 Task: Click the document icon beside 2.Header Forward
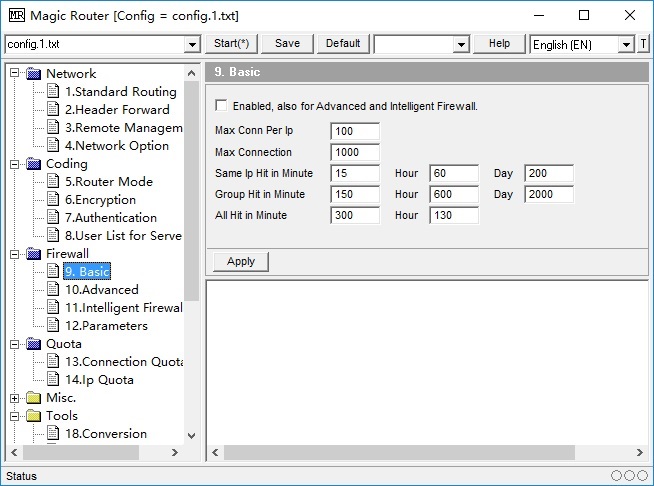[53, 109]
